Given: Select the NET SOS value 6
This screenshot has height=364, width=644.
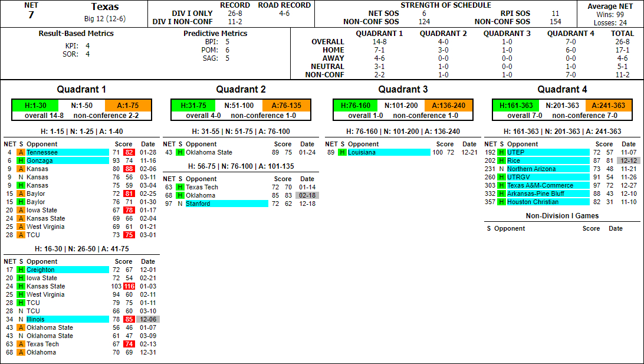Looking at the screenshot, I should (x=424, y=14).
